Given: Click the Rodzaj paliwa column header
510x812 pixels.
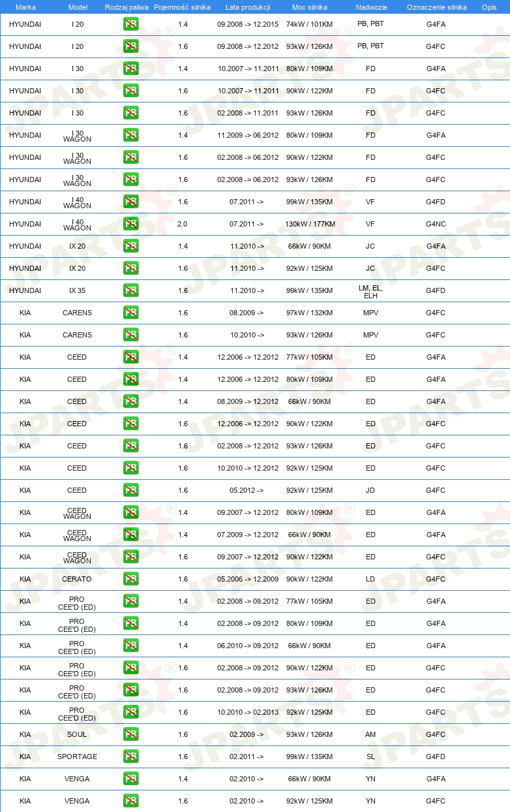Looking at the screenshot, I should [127, 7].
